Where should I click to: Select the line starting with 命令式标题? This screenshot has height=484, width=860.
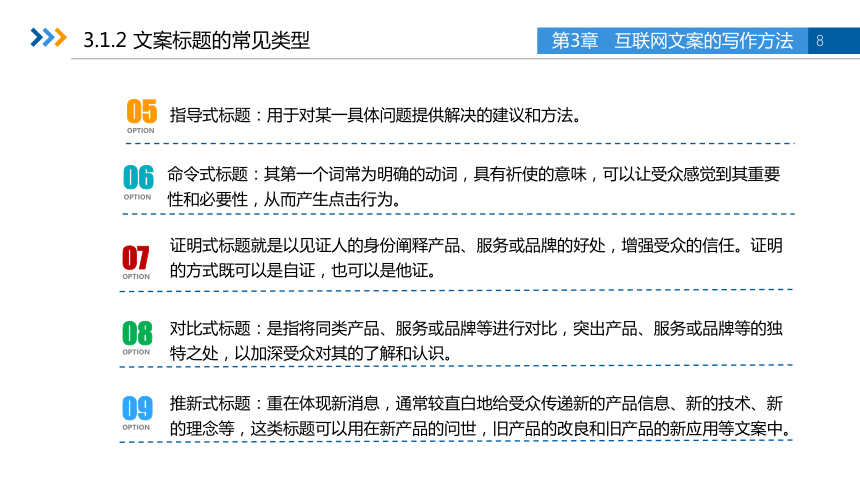(473, 174)
